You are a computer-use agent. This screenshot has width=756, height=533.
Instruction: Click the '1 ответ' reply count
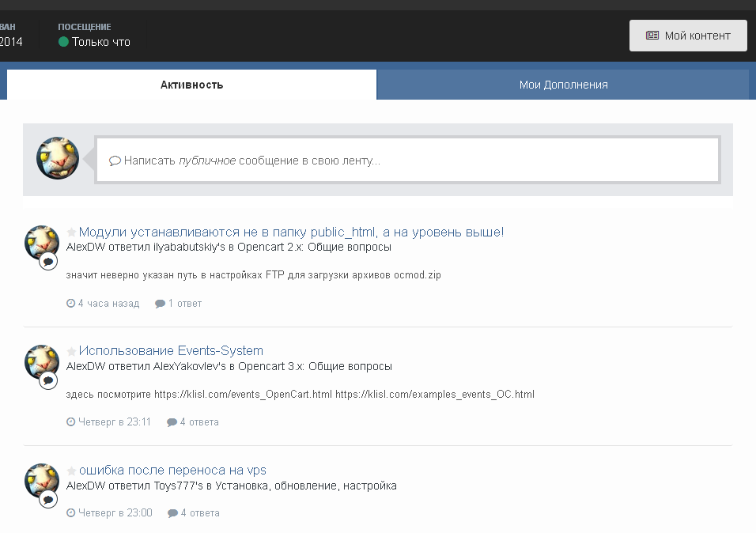tap(185, 304)
